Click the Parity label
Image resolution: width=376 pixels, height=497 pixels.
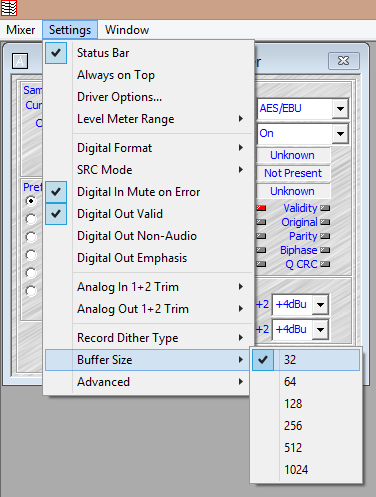coord(303,236)
